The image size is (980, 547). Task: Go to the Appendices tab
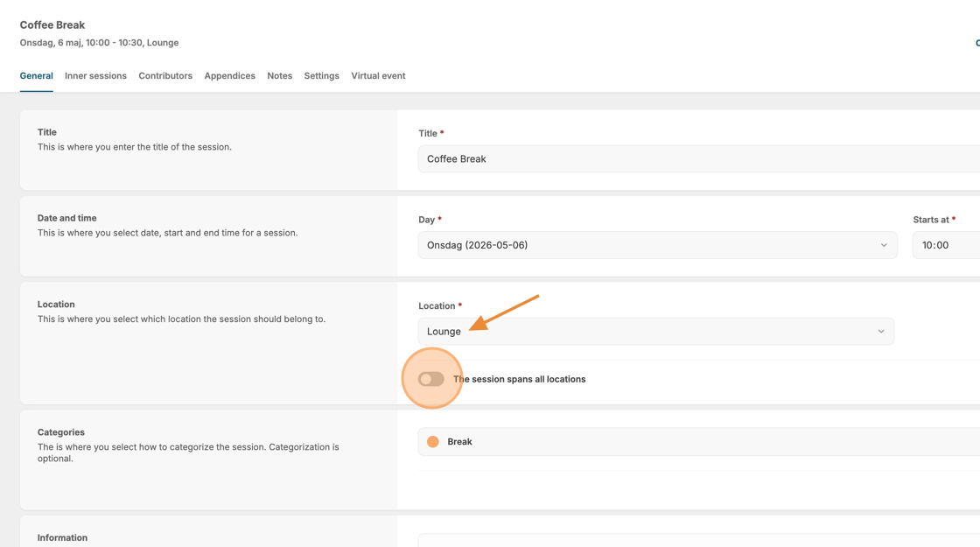(229, 76)
